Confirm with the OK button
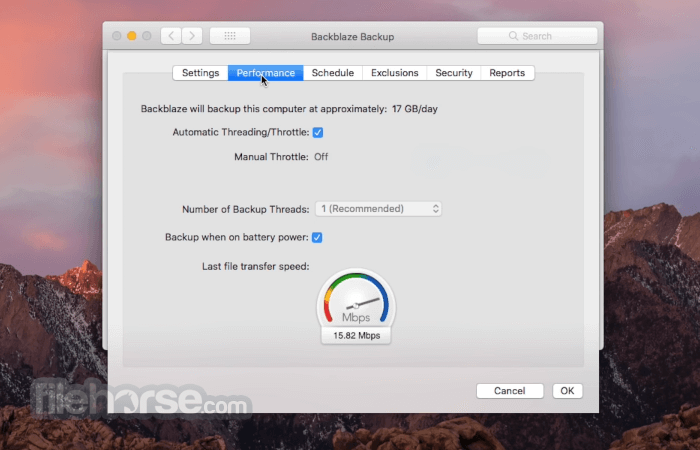 tap(567, 391)
